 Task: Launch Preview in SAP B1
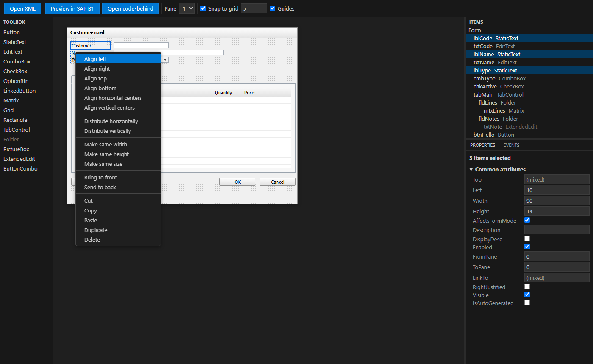coord(72,8)
